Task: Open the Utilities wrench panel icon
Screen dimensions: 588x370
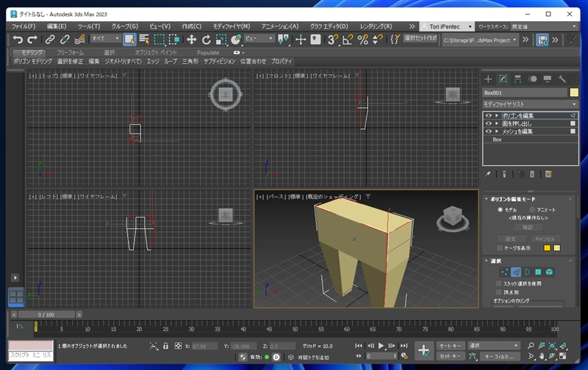Action: click(562, 79)
